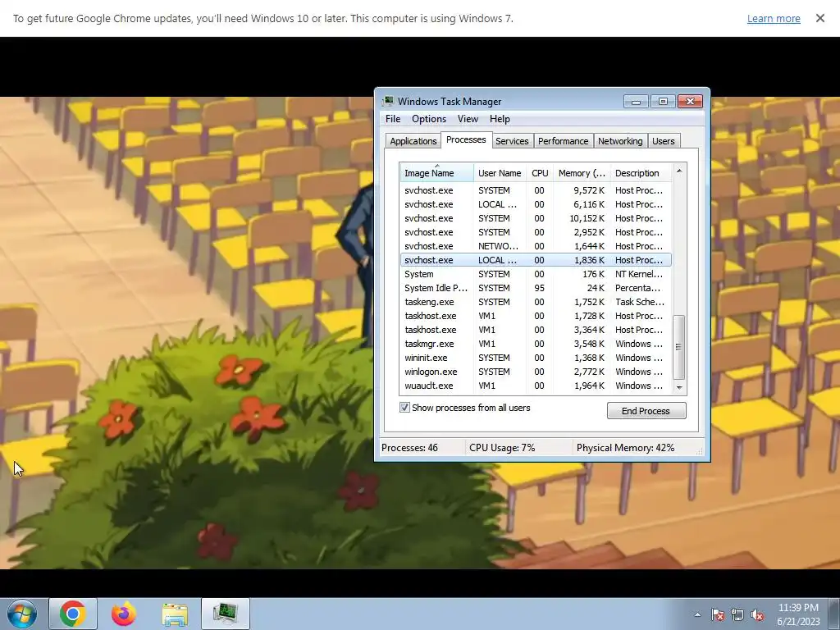This screenshot has width=840, height=630.
Task: Select the System process row
Action: [536, 274]
